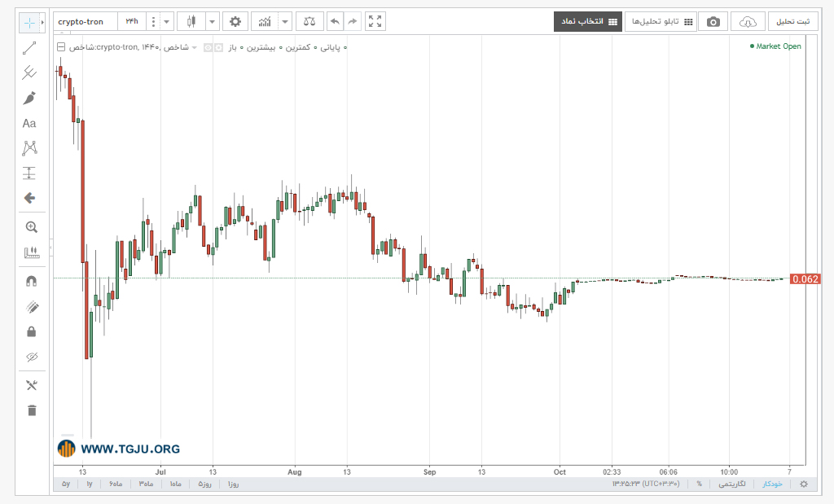Viewport: 834px width, 504px height.
Task: Open the تابلو تحلیل‌ها button
Action: pos(661,22)
